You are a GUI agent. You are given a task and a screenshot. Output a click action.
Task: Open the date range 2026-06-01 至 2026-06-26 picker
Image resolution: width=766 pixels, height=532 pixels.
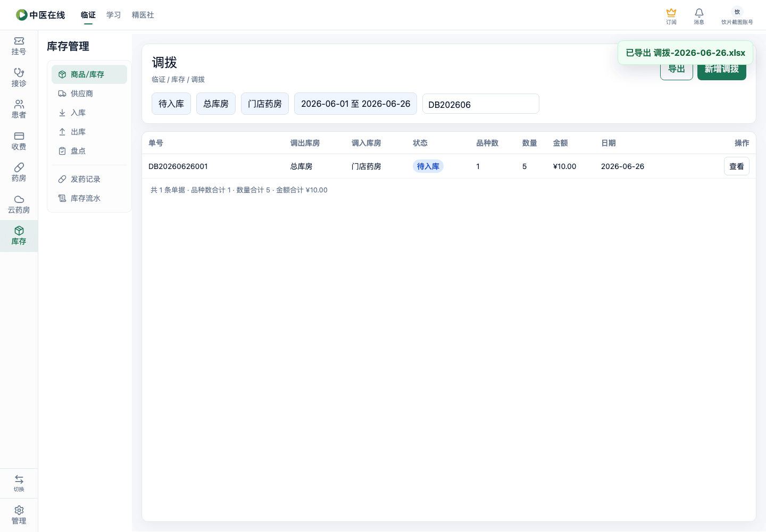click(x=356, y=104)
